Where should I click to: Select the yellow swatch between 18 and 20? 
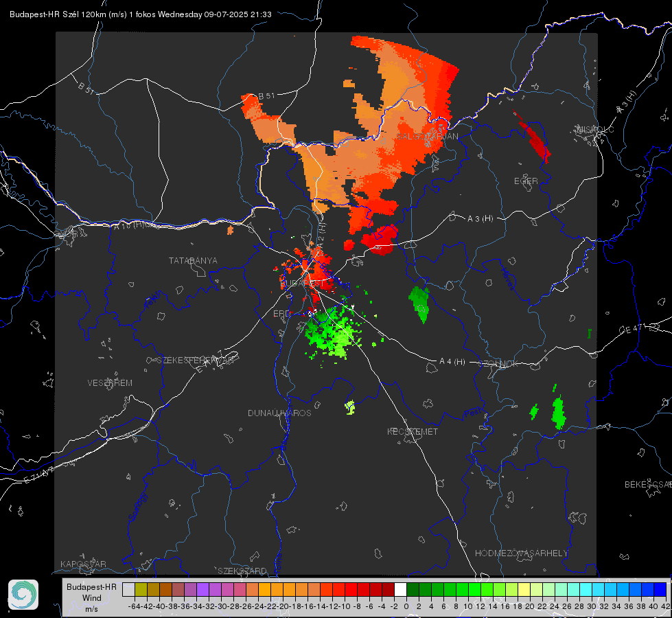pyautogui.click(x=524, y=589)
